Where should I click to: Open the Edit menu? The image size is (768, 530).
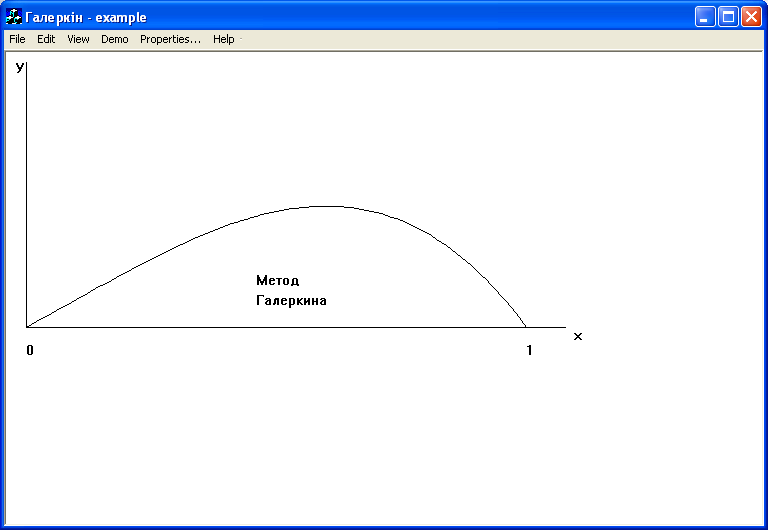46,39
